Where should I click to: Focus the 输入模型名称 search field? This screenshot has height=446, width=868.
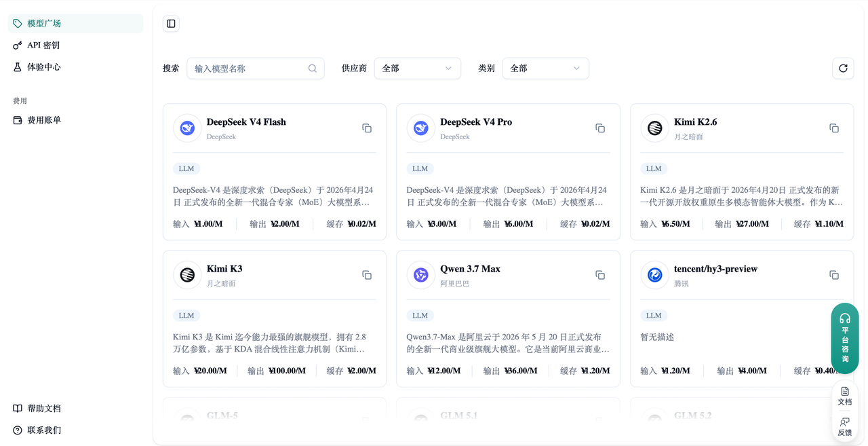[256, 69]
